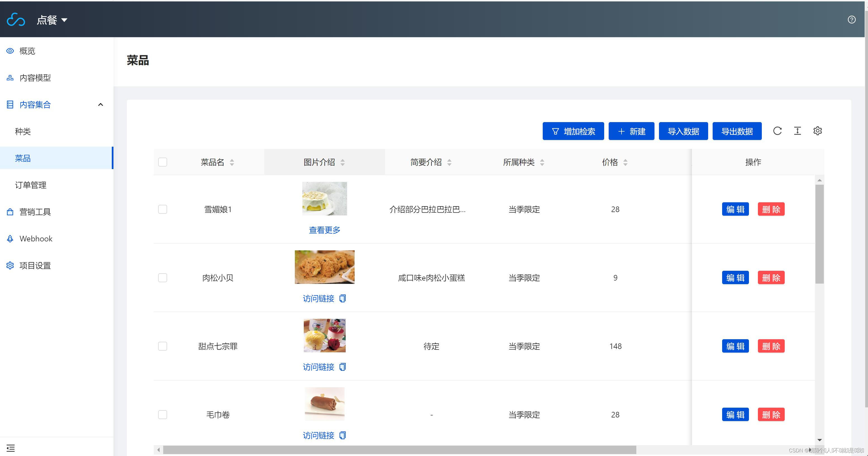Copy link icon for 毛巾卷 row
The width and height of the screenshot is (868, 456).
(342, 435)
